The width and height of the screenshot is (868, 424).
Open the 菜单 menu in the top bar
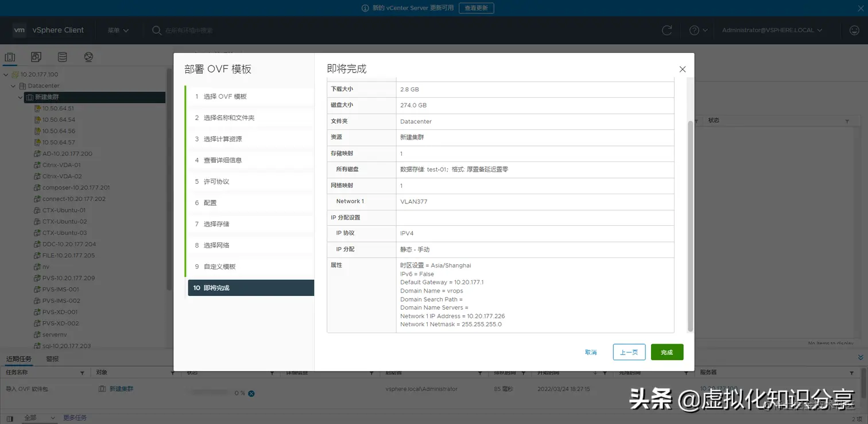[x=116, y=30]
